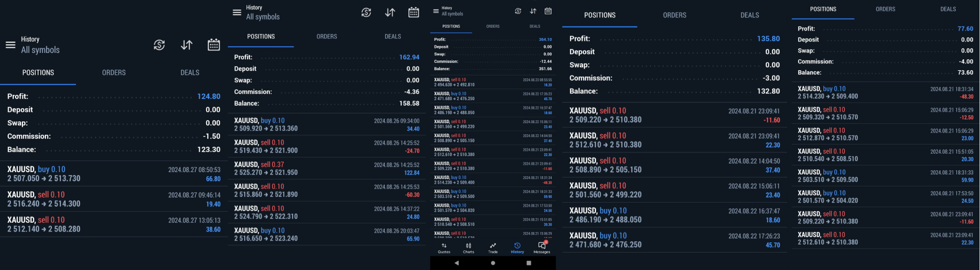
Task: Go to the Trade screen
Action: point(493,248)
